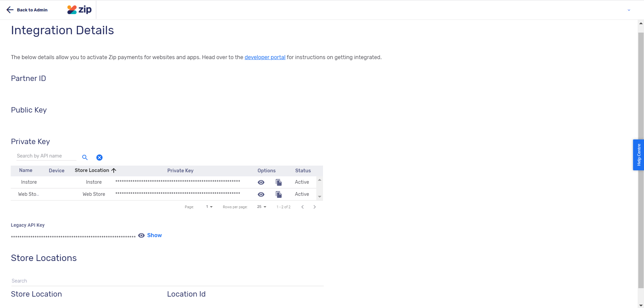Select the Instore name cell
This screenshot has height=308, width=644.
pos(29,182)
